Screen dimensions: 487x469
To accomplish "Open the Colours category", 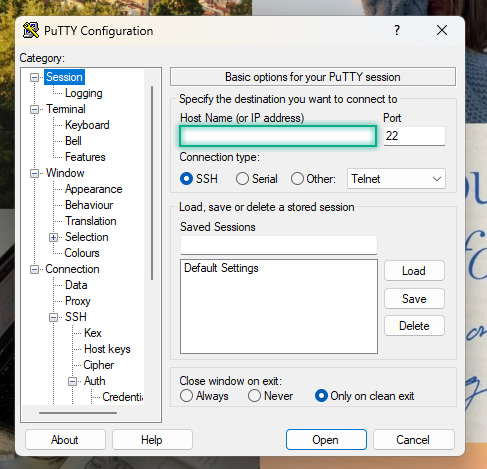I will [x=82, y=253].
